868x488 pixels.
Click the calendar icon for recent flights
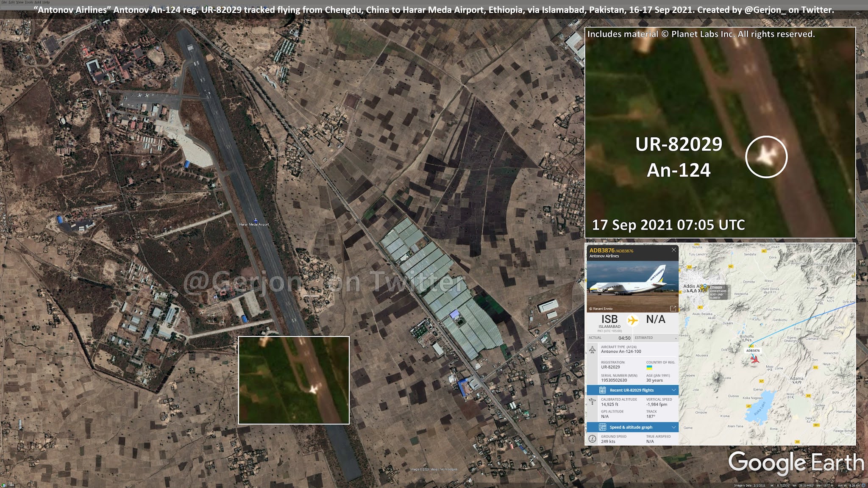(x=602, y=390)
